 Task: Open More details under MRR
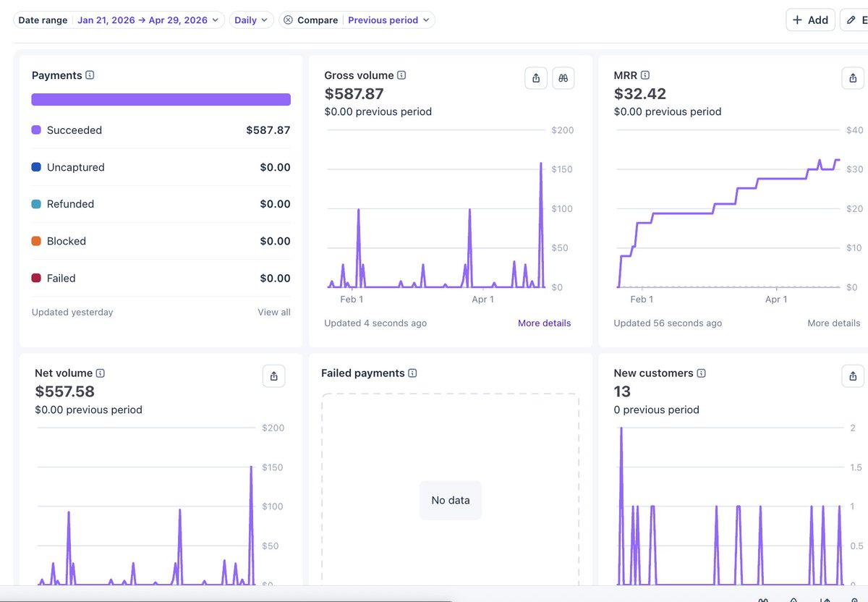[834, 323]
